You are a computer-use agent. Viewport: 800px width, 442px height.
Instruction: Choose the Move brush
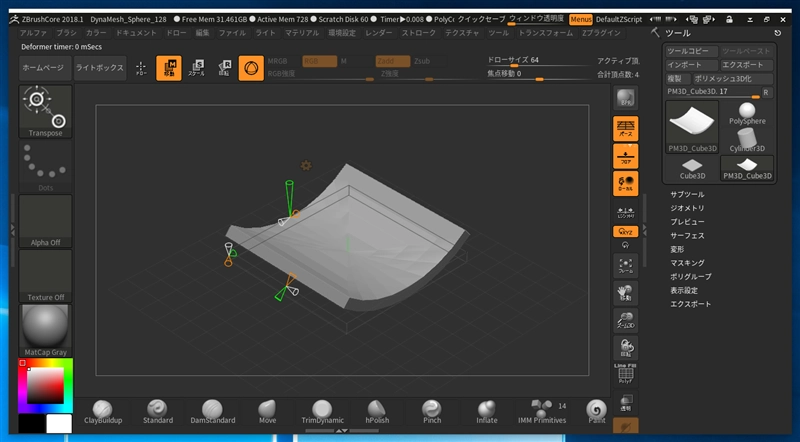point(267,412)
